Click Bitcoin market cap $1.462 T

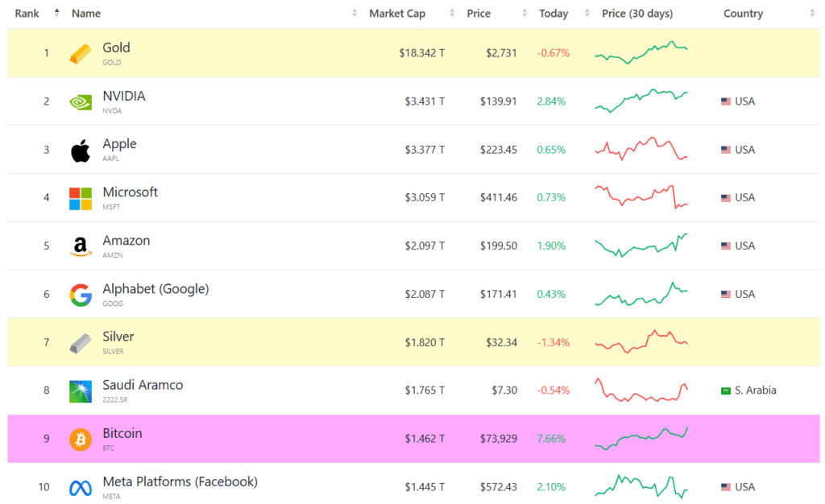tap(425, 439)
